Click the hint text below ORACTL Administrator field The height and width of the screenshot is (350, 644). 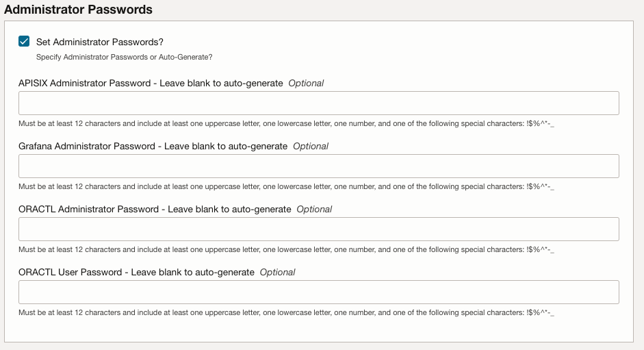tap(286, 250)
